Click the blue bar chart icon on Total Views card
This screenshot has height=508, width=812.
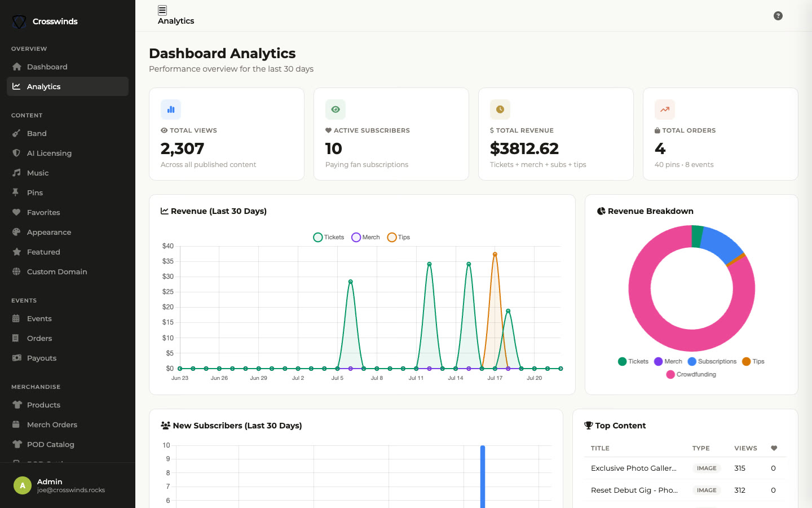coord(171,110)
